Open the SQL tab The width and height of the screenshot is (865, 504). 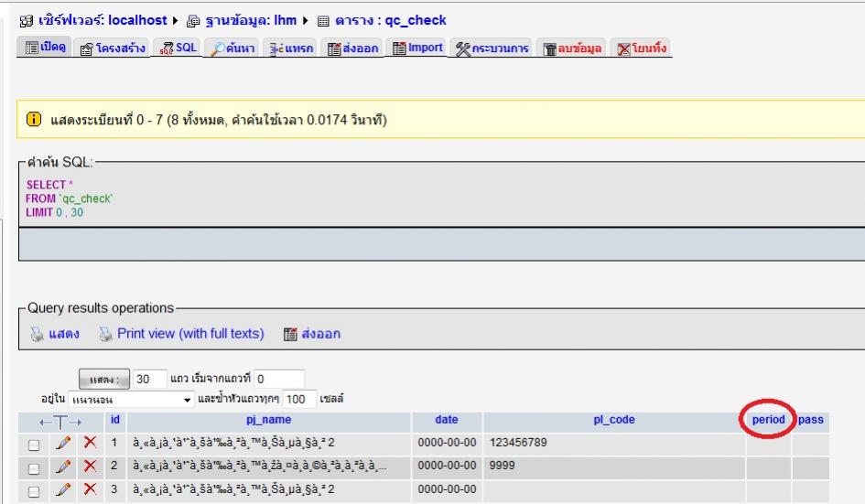tap(178, 48)
